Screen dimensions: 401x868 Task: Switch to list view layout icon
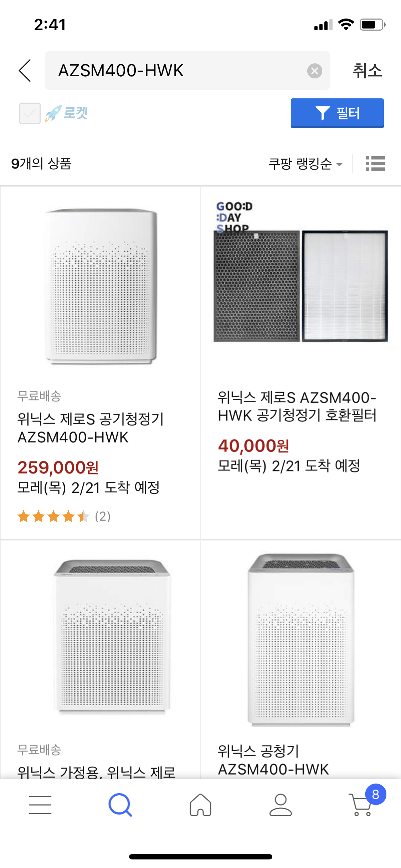pyautogui.click(x=375, y=164)
